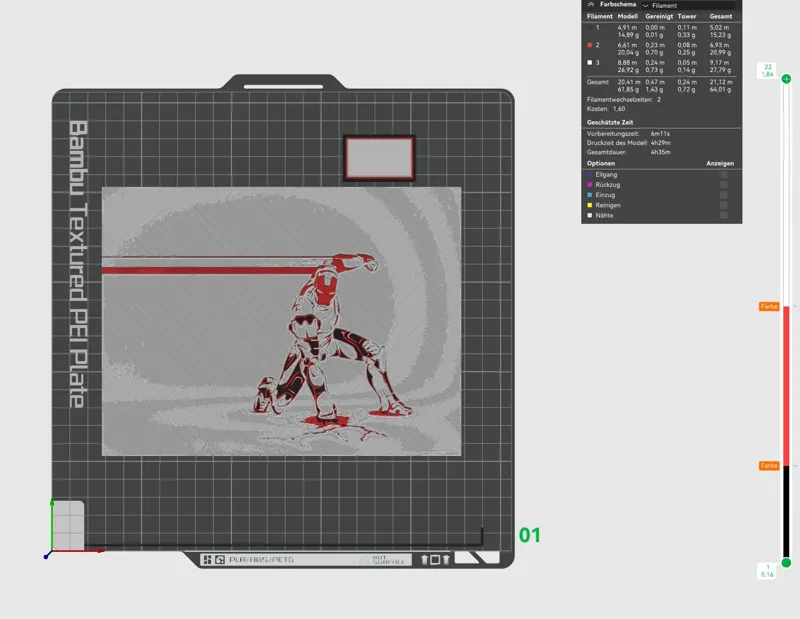Click the plate number 01 label
The height and width of the screenshot is (619, 800).
tap(530, 535)
